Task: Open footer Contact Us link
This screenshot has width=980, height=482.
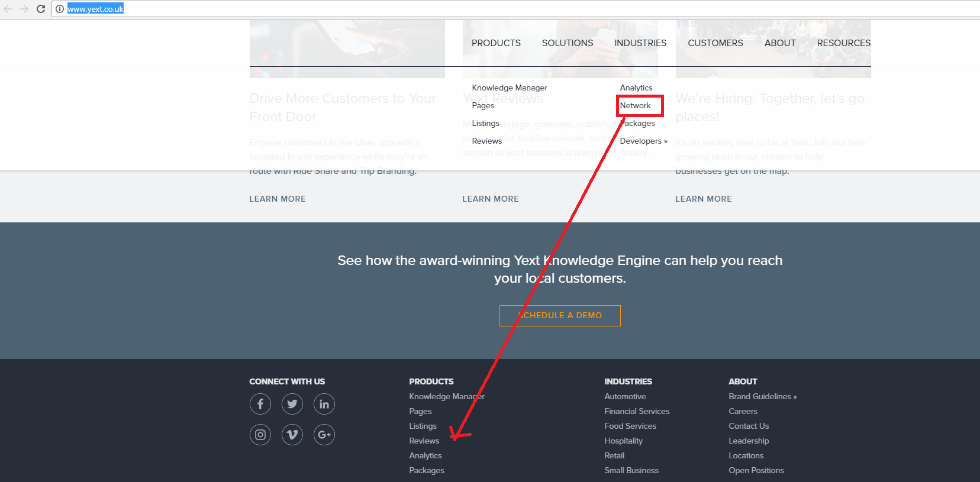Action: (x=749, y=426)
